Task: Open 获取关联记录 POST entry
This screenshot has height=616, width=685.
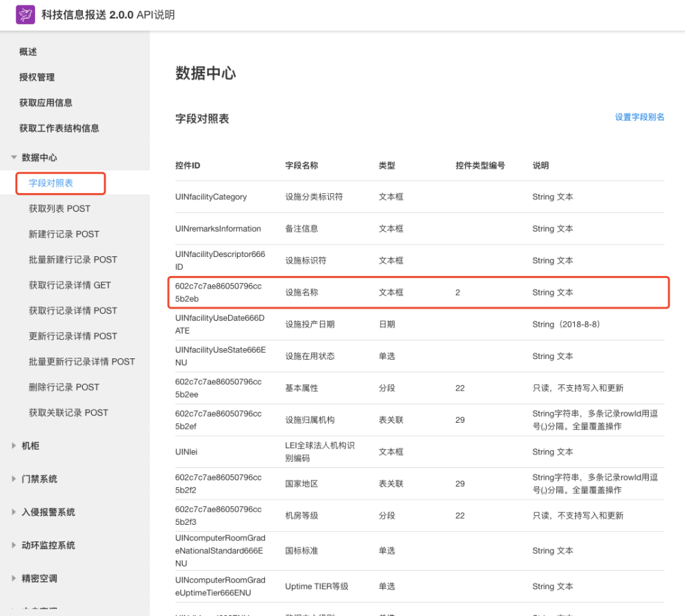Action: point(68,412)
